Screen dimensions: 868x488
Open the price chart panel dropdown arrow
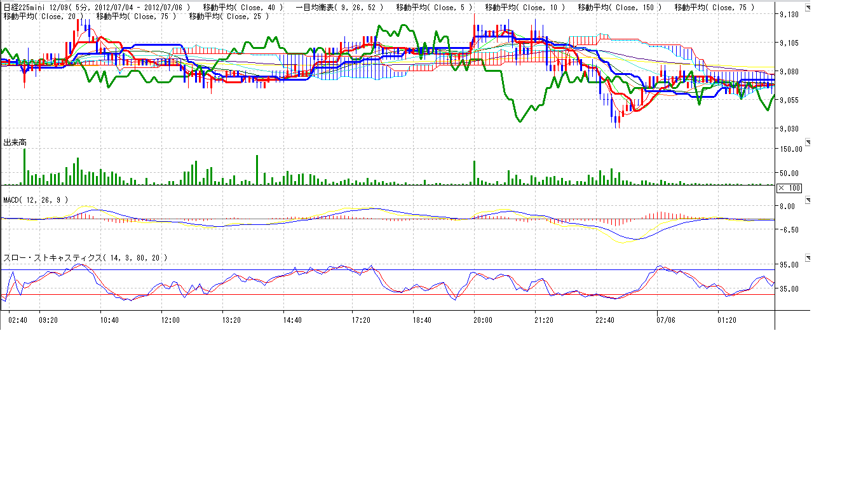click(808, 8)
